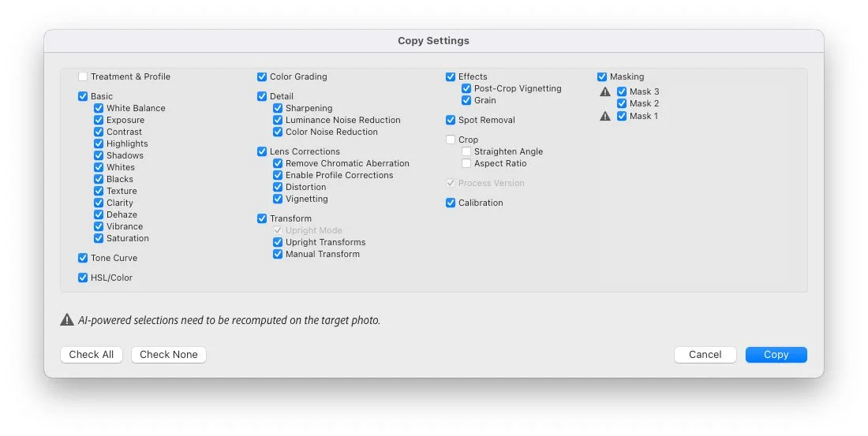
Task: Click the warning icon beside Mask 1
Action: point(605,117)
